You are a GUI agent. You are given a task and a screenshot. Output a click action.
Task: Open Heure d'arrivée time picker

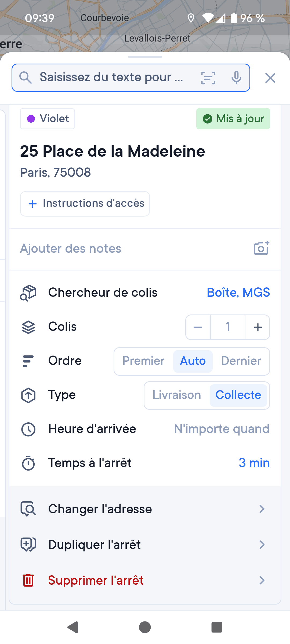[x=222, y=429]
